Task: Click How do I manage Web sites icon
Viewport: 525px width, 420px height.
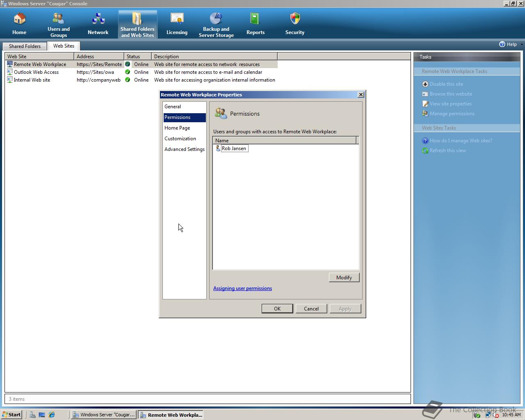Action: point(425,141)
